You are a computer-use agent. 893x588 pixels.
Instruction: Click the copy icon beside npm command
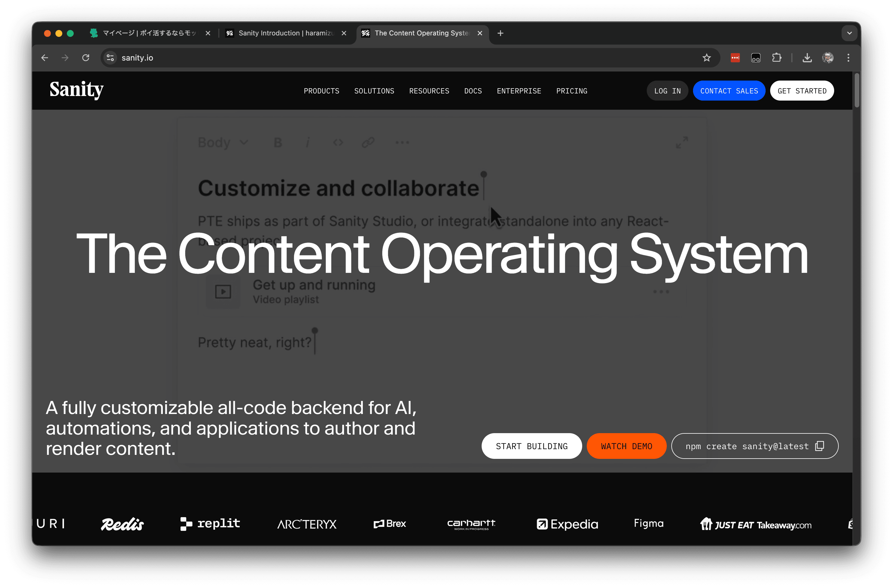click(820, 446)
